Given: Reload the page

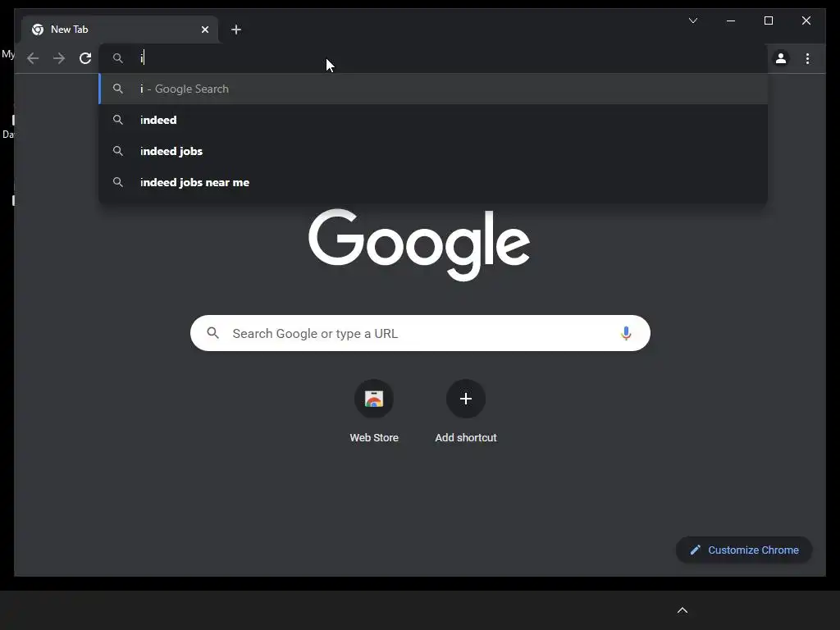Looking at the screenshot, I should pyautogui.click(x=85, y=58).
